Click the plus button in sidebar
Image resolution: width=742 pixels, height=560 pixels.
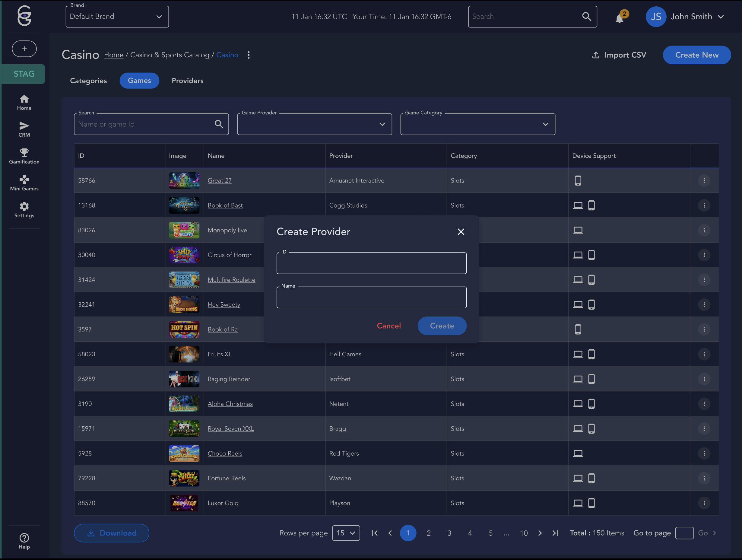(x=24, y=49)
